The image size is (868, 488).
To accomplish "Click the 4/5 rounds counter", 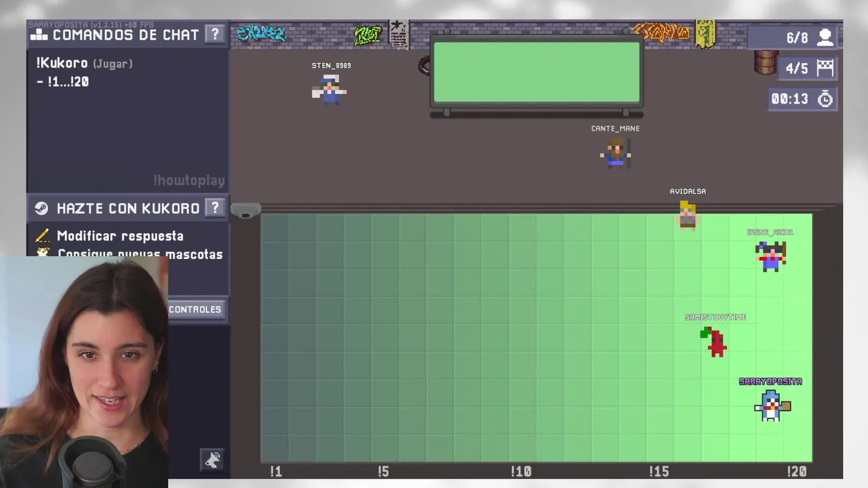I will pyautogui.click(x=797, y=68).
